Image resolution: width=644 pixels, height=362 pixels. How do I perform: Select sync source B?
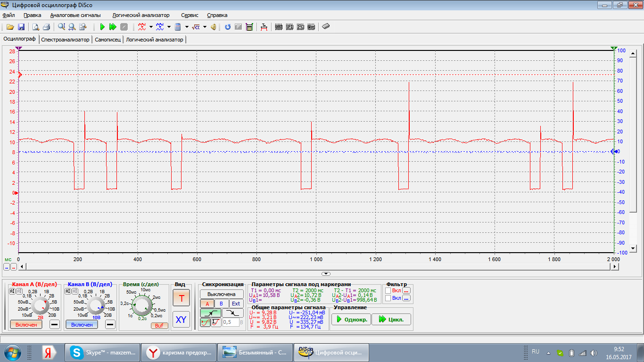pyautogui.click(x=221, y=304)
